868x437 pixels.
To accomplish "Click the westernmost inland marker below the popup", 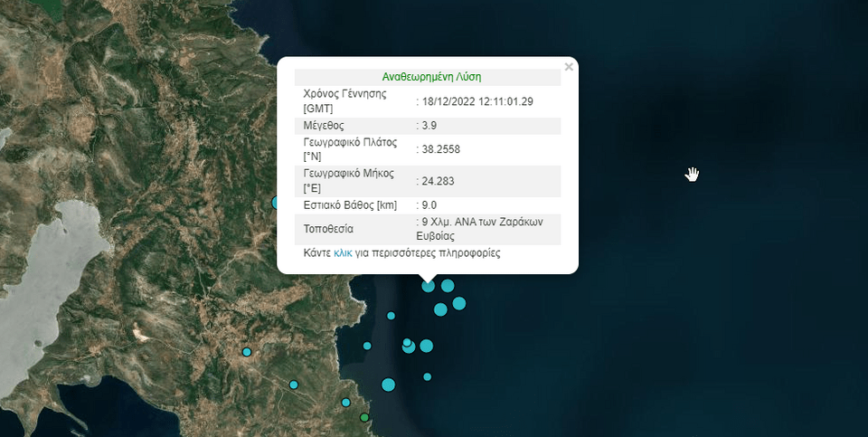I will (x=246, y=352).
